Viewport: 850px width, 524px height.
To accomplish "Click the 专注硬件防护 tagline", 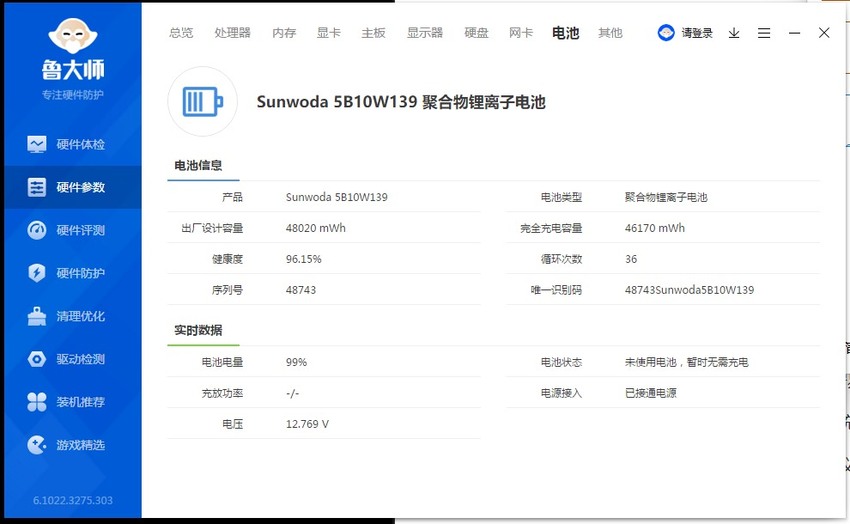I will click(73, 95).
